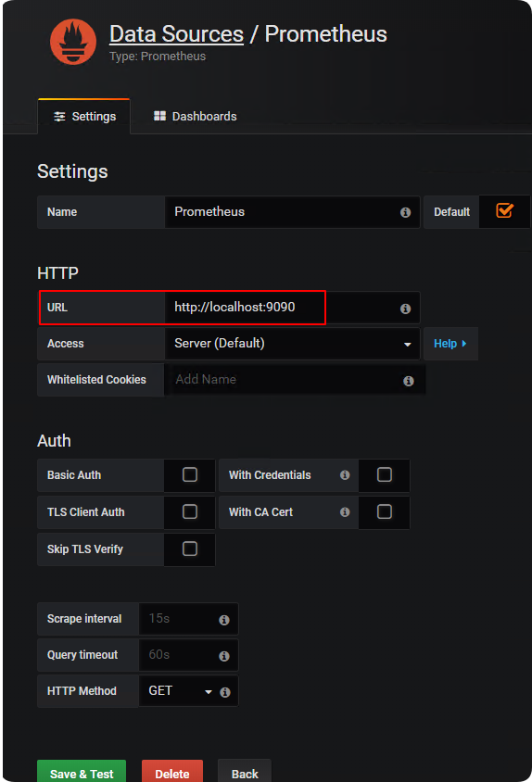Click the Query timeout info icon

click(x=224, y=656)
